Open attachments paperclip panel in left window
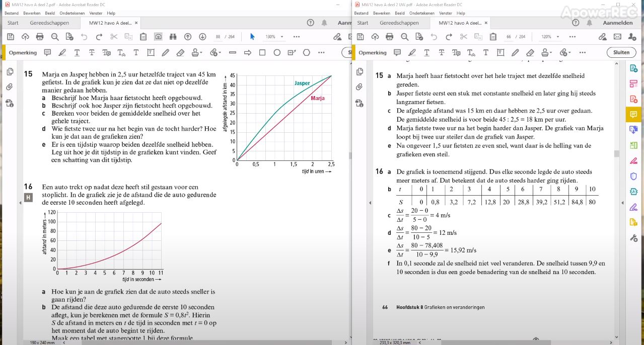 (x=10, y=87)
